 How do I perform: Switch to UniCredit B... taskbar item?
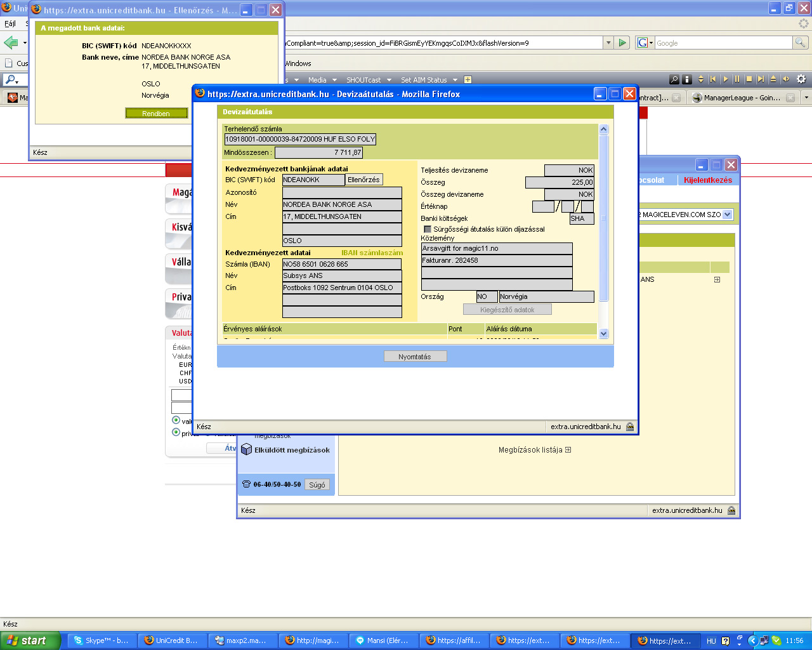click(x=172, y=640)
